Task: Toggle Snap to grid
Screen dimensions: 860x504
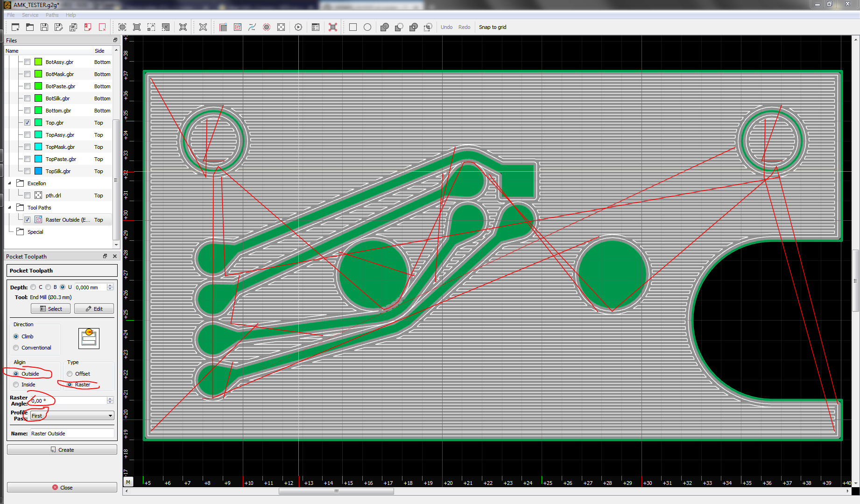Action: [493, 27]
